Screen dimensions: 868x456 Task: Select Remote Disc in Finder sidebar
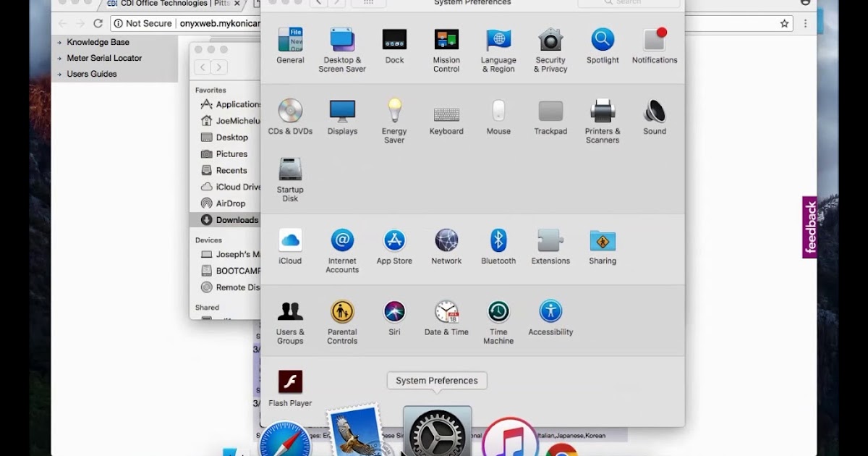pos(229,287)
